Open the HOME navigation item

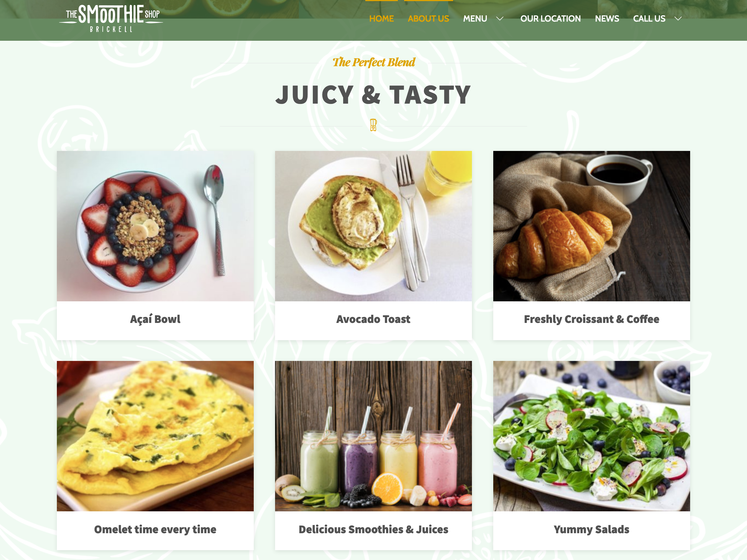pos(381,19)
